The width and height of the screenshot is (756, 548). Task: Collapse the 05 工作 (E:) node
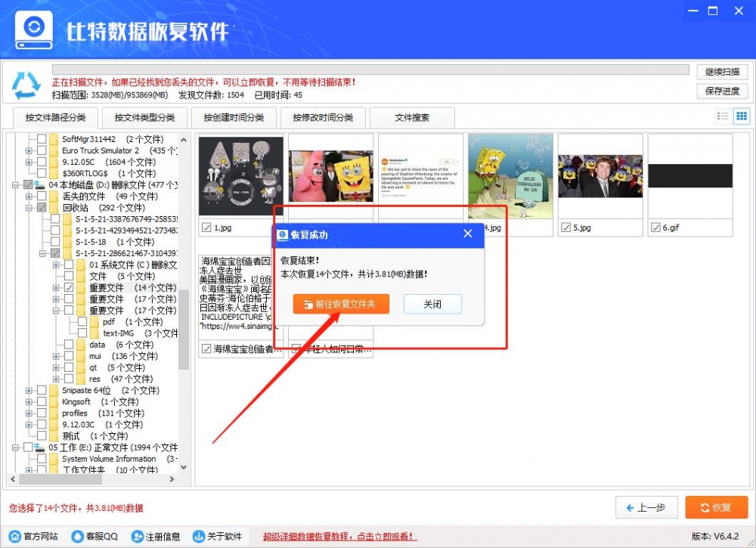click(x=15, y=447)
